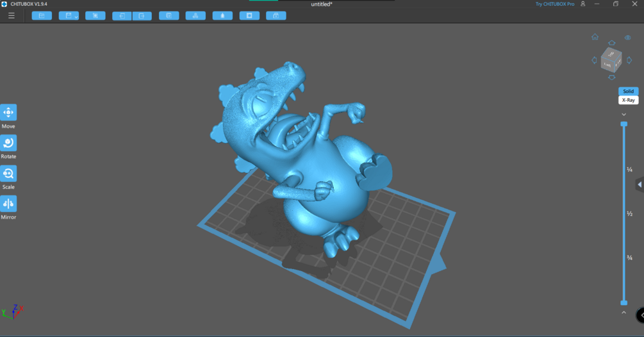Switch to X-Ray render mode
This screenshot has height=337, width=644.
click(629, 100)
